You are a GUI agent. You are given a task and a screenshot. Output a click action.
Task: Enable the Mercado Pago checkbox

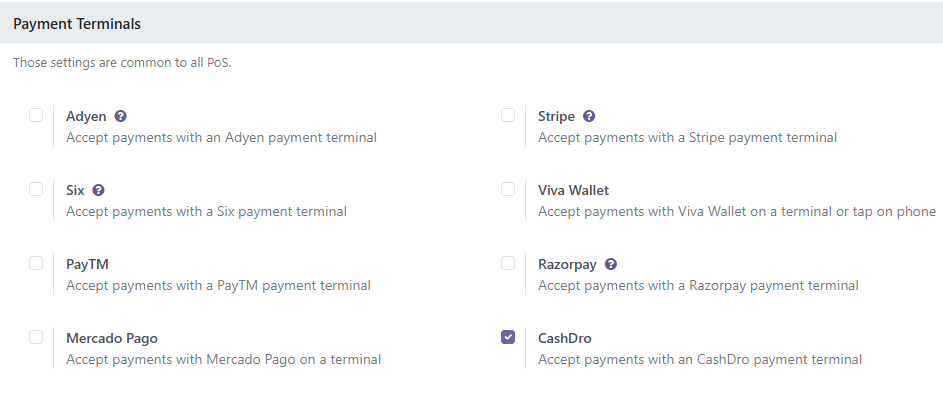point(36,337)
